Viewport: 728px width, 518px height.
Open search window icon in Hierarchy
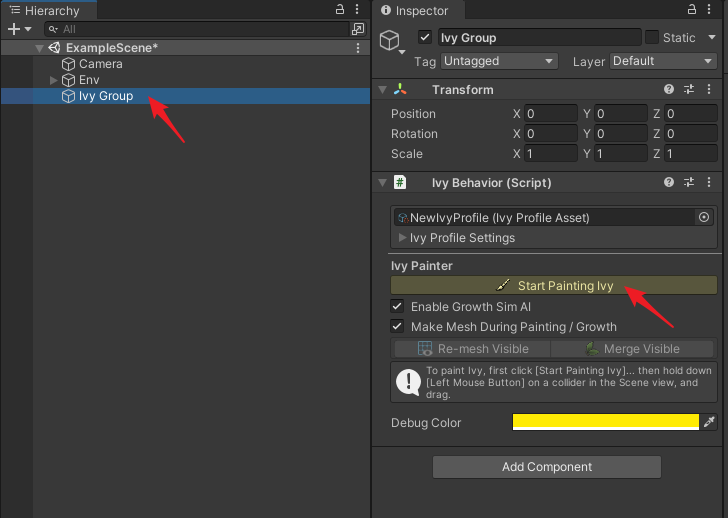358,29
